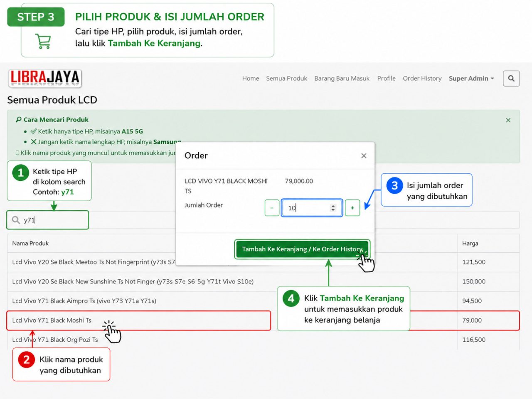Image resolution: width=532 pixels, height=399 pixels.
Task: Select Lcd Vivo Y71 Black Org Pozi Ts
Action: click(55, 340)
